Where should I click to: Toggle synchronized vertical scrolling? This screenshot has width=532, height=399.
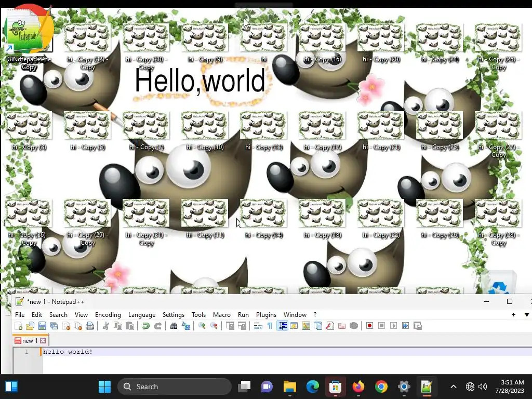tap(230, 326)
